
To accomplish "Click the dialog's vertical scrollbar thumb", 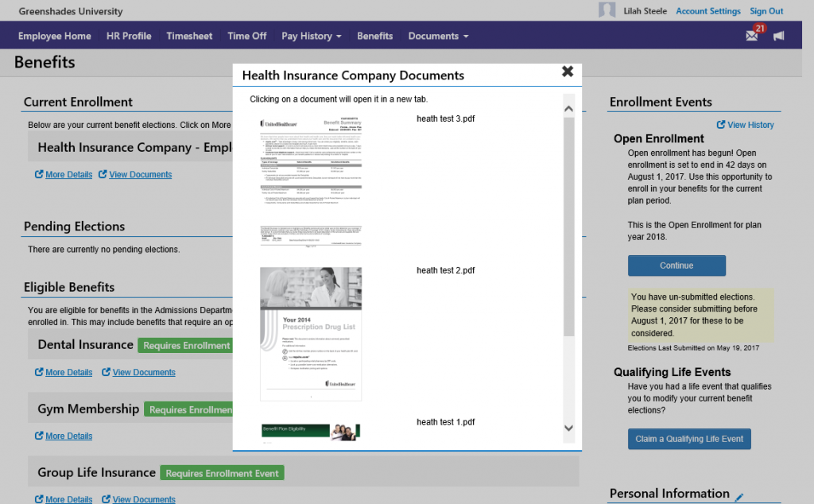I will pyautogui.click(x=569, y=227).
